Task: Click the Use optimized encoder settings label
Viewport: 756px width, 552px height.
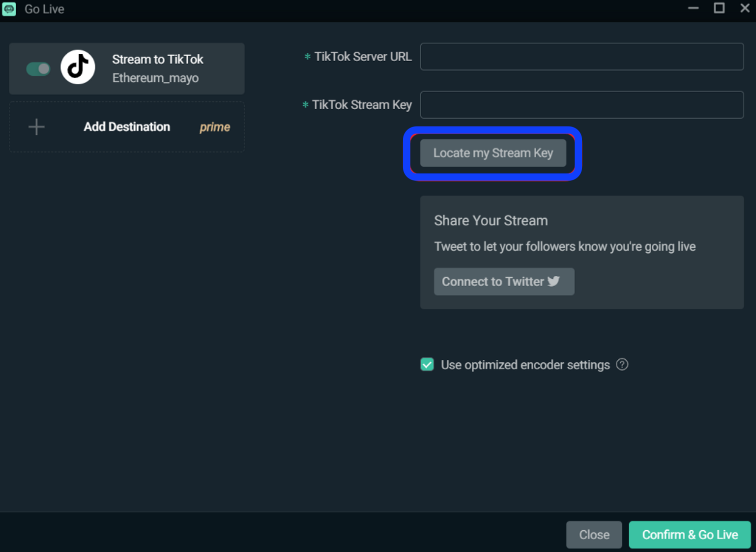Action: 526,365
